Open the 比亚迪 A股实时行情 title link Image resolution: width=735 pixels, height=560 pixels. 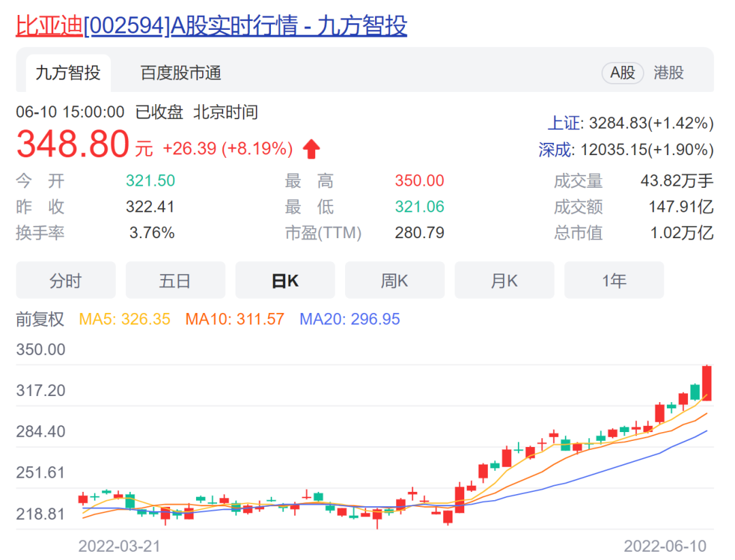[x=211, y=26]
